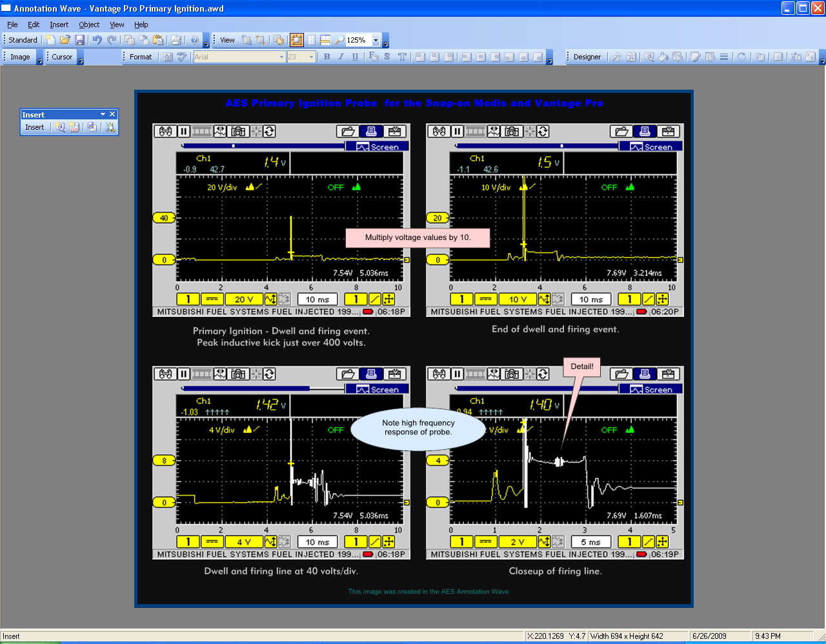Click the rotate icon in Designer toolbar
826x644 pixels.
[x=741, y=57]
